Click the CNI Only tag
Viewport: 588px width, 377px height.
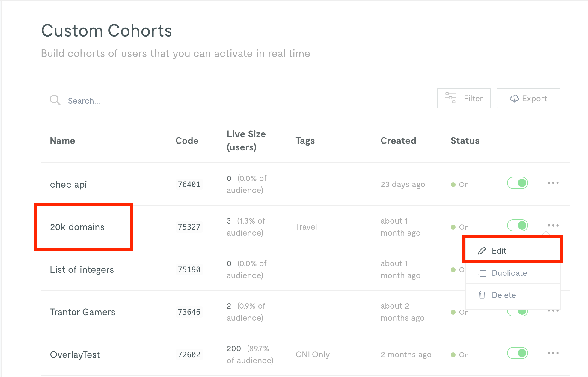(313, 355)
